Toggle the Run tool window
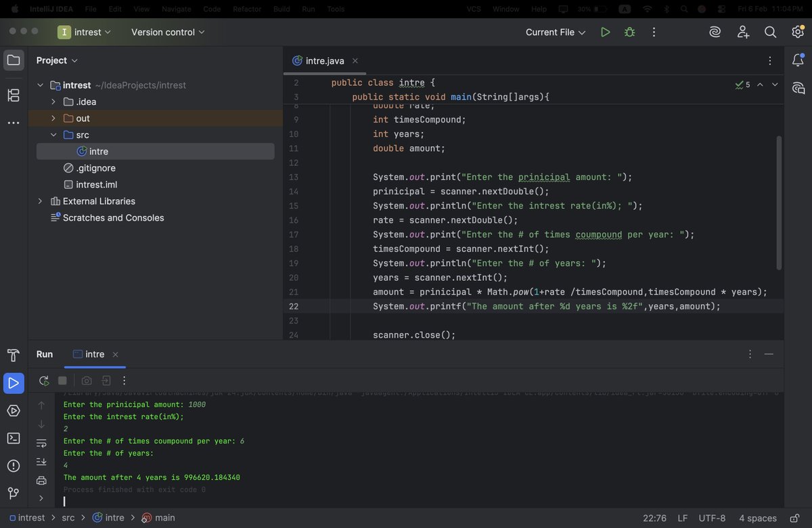The height and width of the screenshot is (528, 812). 14,383
